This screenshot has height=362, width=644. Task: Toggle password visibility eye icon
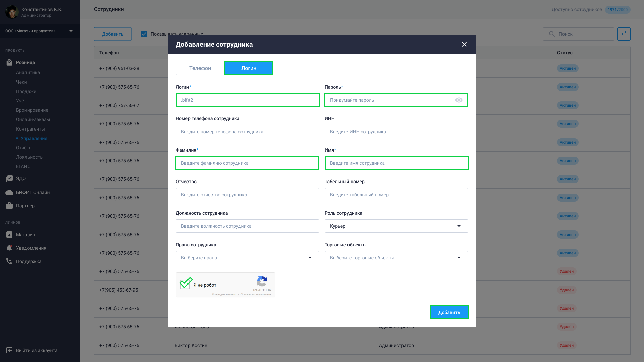459,100
